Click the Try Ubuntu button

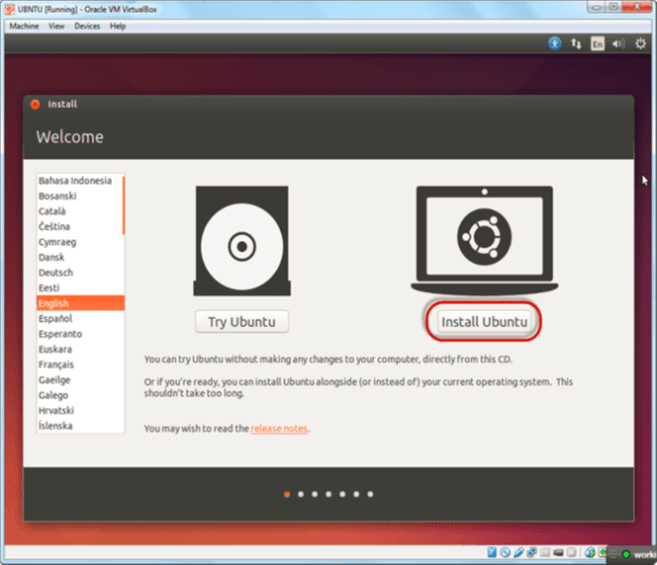tap(241, 322)
